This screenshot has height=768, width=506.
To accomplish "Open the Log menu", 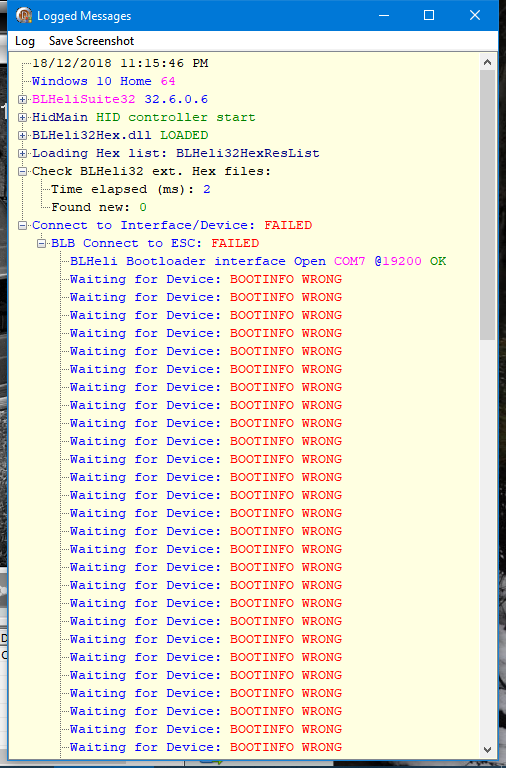I will coord(24,41).
